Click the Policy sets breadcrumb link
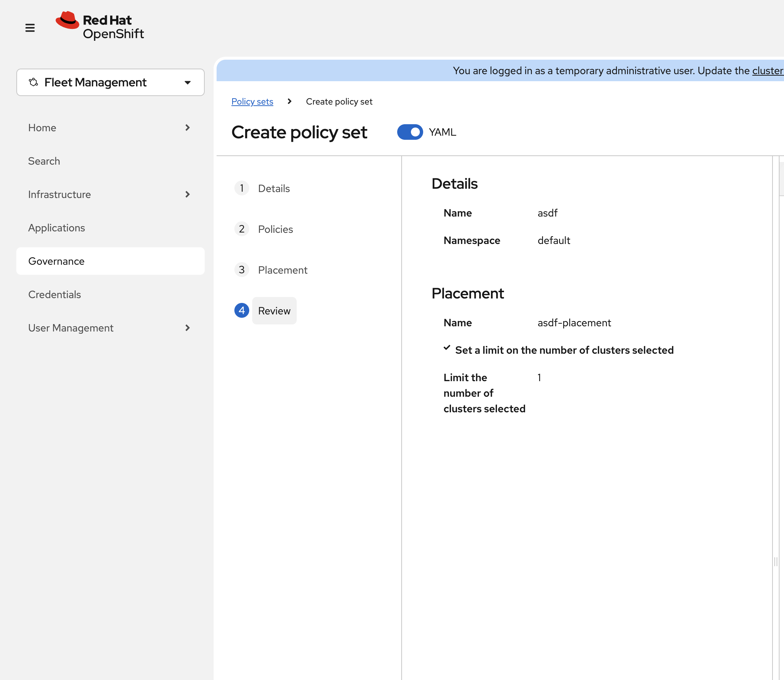 (252, 101)
